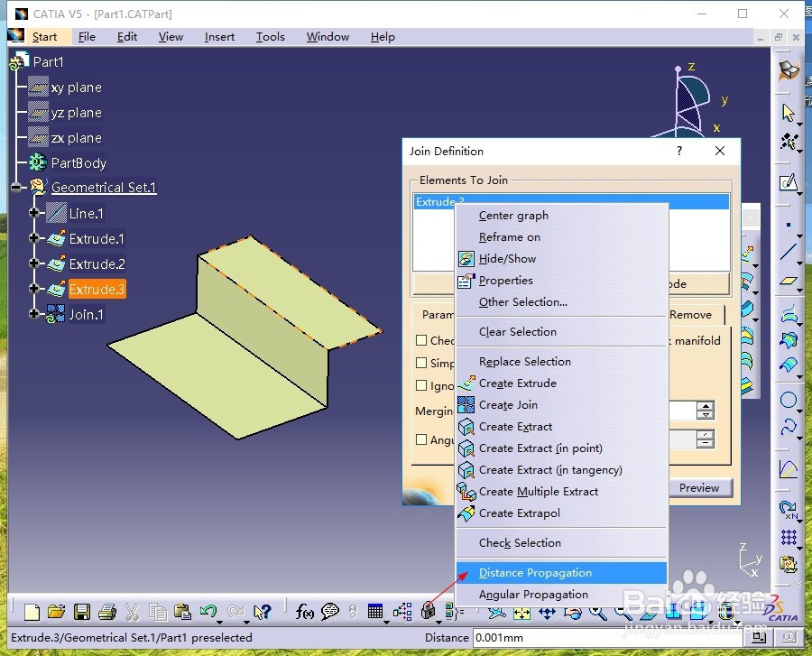Activate the What's This help cursor icon

point(263,612)
